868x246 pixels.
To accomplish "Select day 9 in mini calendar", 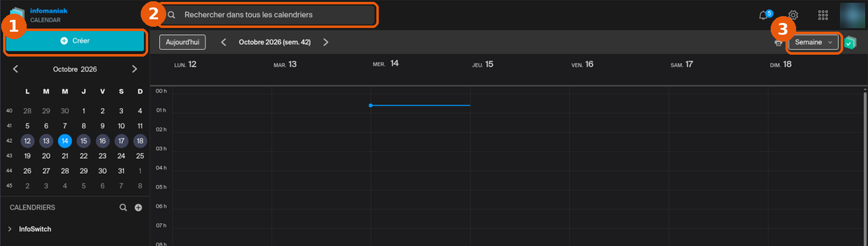I will [x=102, y=125].
